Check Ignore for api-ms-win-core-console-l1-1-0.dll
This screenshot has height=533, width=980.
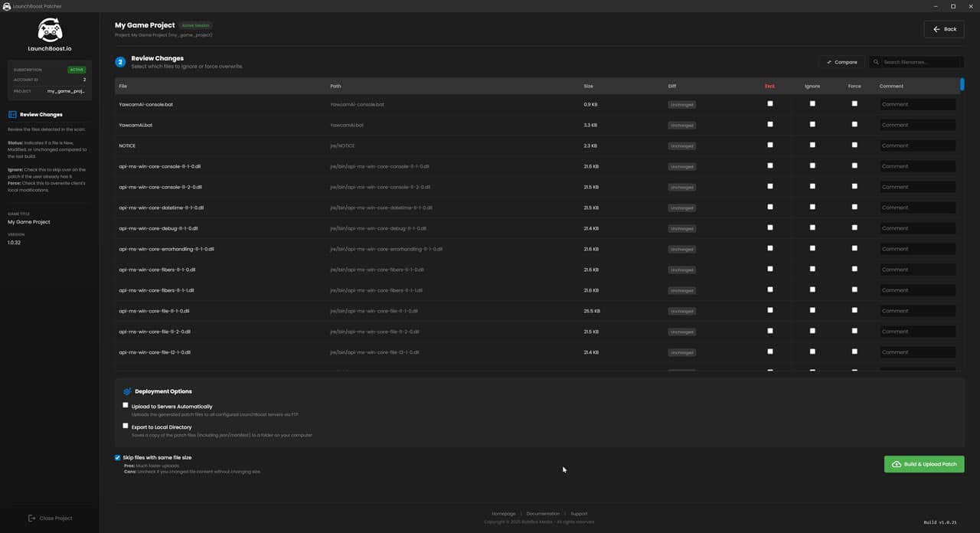coord(812,165)
